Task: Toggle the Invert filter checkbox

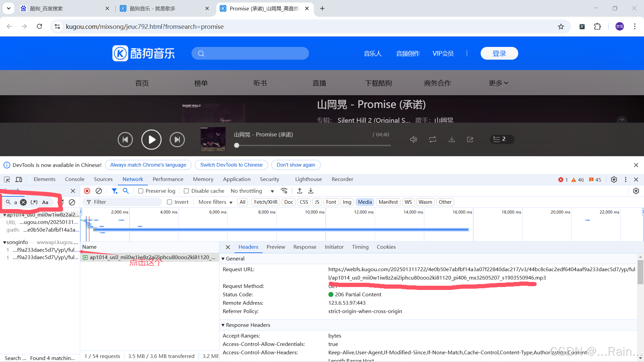Action: click(170, 202)
